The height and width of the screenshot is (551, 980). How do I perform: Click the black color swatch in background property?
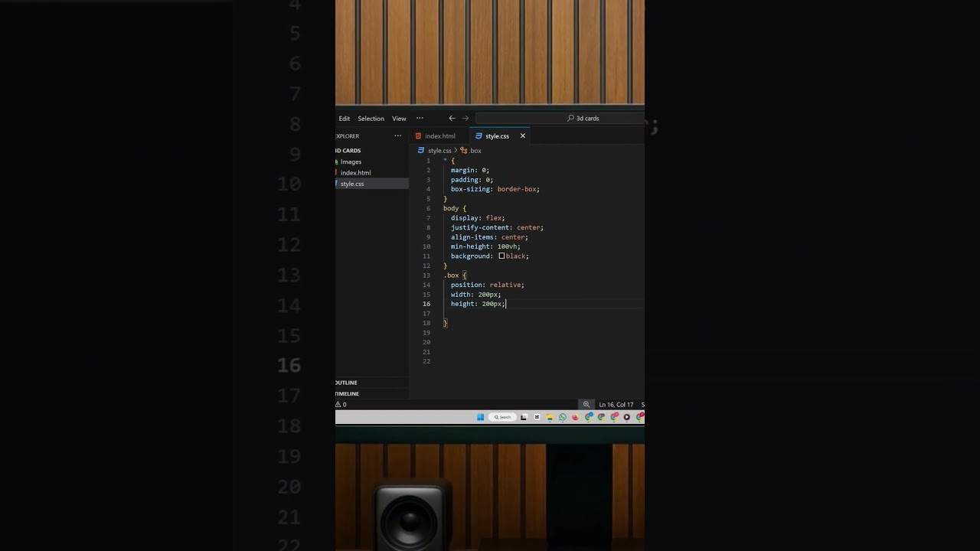[501, 256]
